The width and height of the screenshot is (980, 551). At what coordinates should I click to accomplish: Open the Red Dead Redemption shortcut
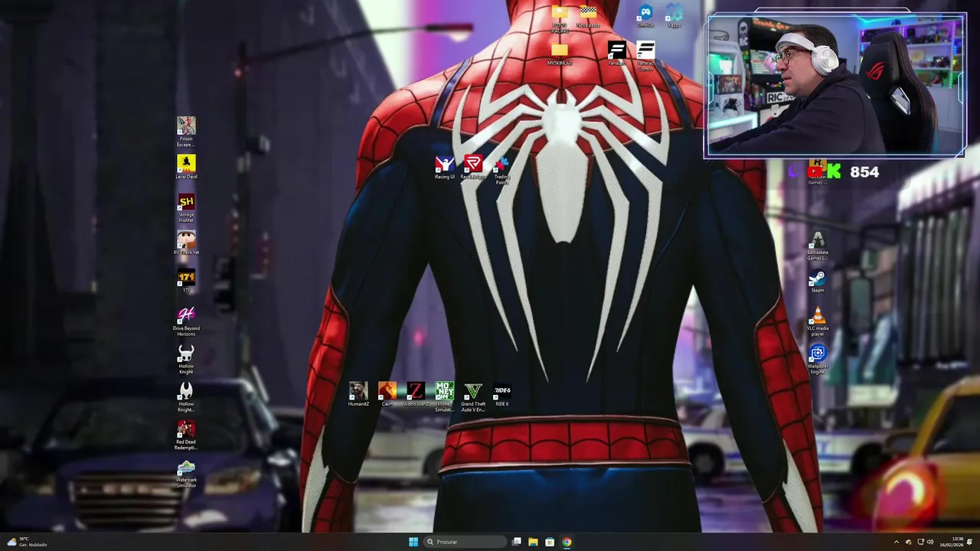[186, 435]
